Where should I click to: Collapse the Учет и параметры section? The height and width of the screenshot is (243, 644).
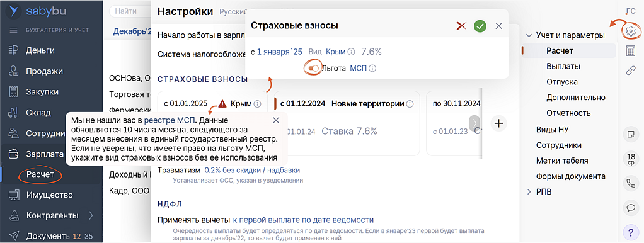tap(529, 35)
